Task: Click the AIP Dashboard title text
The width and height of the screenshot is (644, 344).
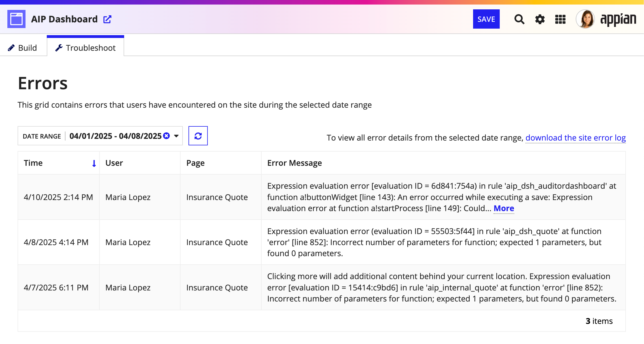Action: (x=64, y=19)
